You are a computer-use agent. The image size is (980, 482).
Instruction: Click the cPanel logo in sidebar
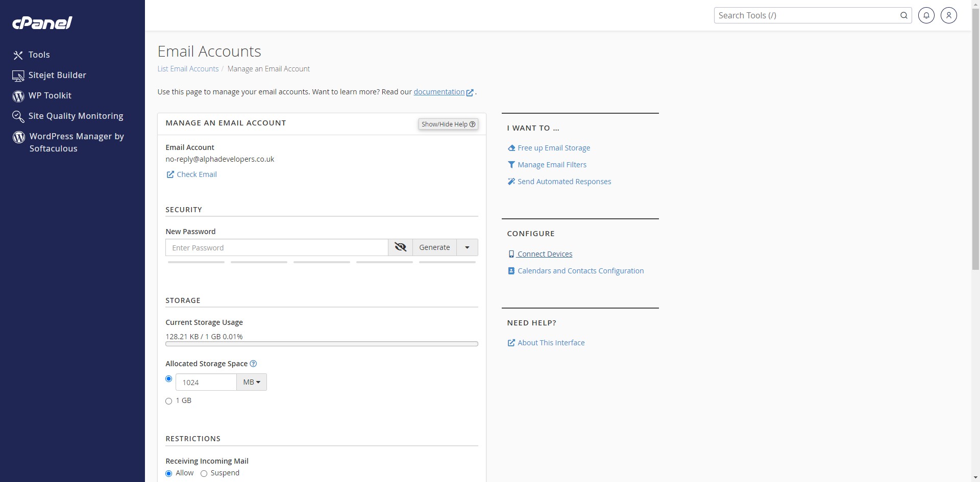click(42, 23)
